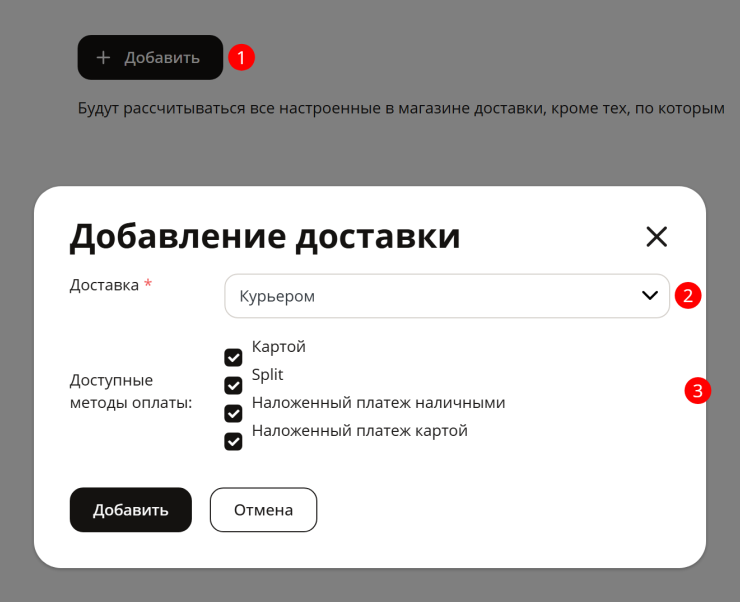Click the Доступные методы оплаты label
The image size is (740, 602).
(131, 391)
